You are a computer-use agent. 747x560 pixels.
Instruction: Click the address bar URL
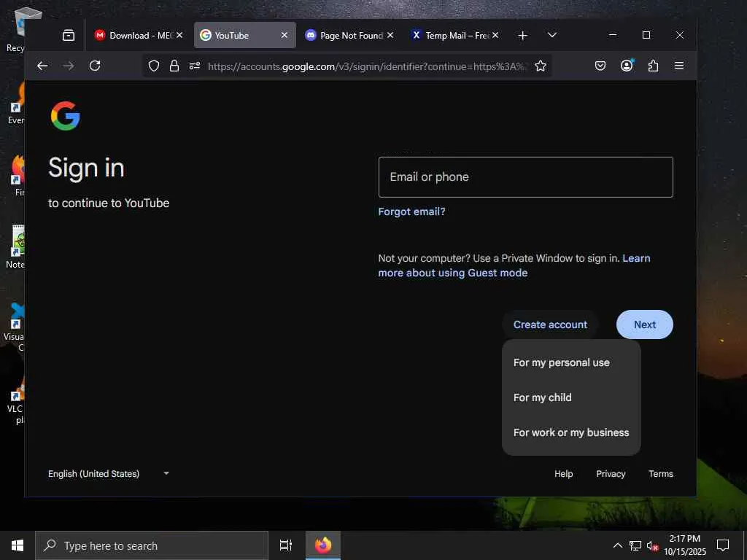coord(367,66)
